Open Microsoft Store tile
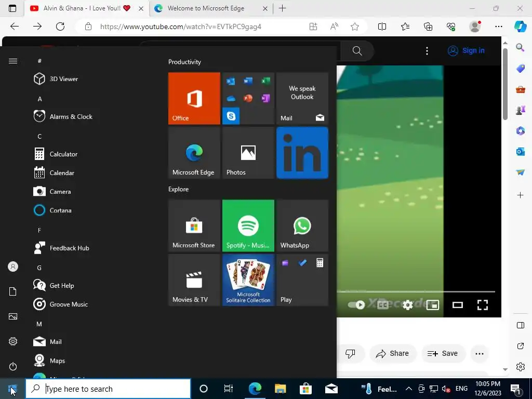This screenshot has width=532, height=399. (194, 225)
